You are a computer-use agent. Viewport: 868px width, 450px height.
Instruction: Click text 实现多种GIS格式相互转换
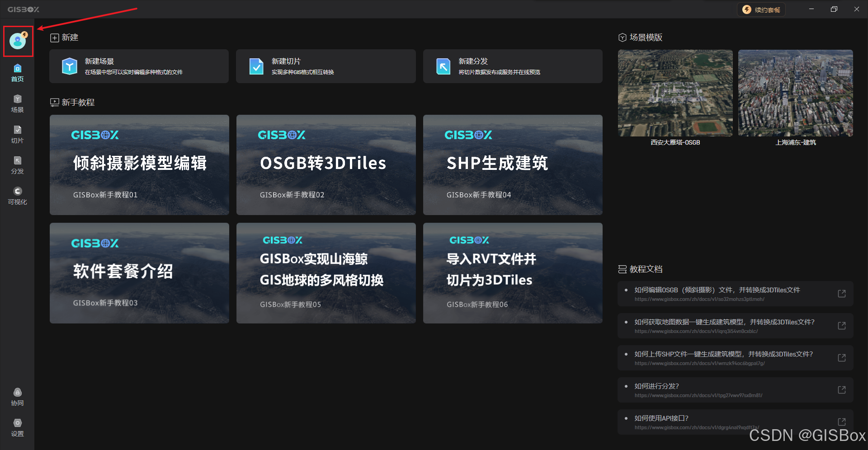point(303,72)
